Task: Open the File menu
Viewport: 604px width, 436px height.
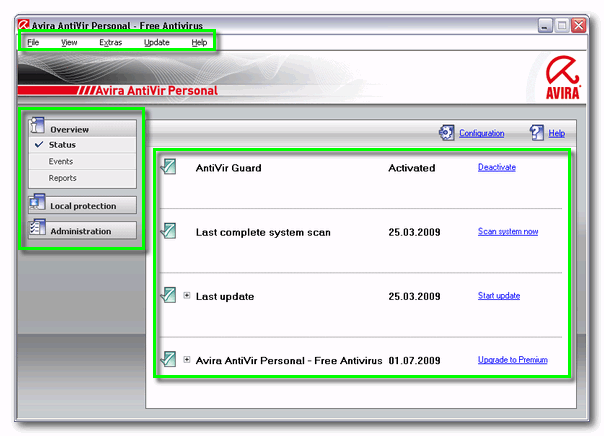Action: 33,42
